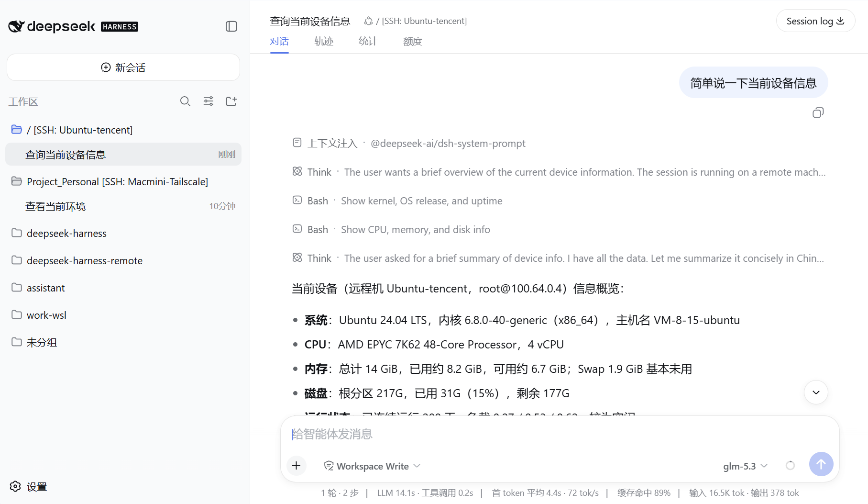868x504 pixels.
Task: Open the glm-5.3 model dropdown
Action: (x=745, y=466)
